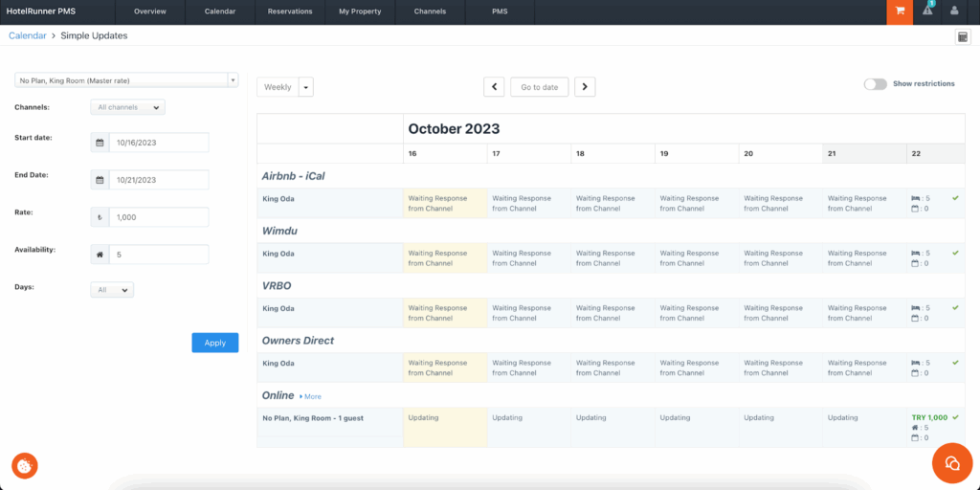Image resolution: width=980 pixels, height=490 pixels.
Task: Expand the More link beside Online
Action: tap(311, 396)
